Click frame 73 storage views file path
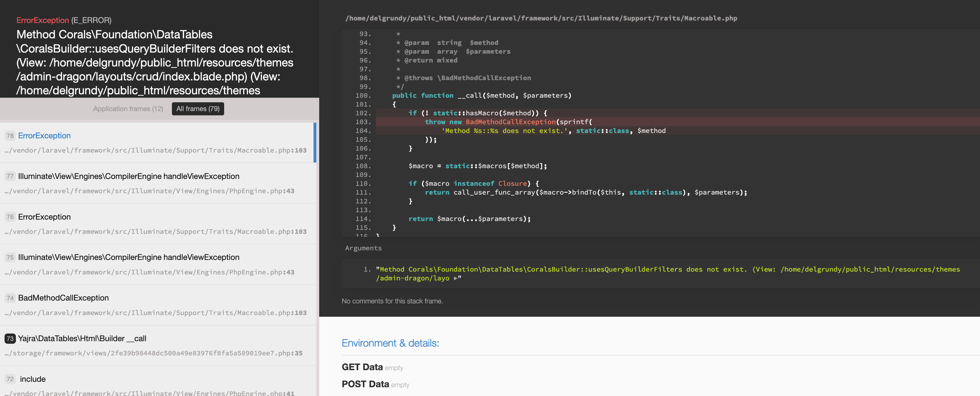Screen dimensions: 980x396 [x=154, y=353]
